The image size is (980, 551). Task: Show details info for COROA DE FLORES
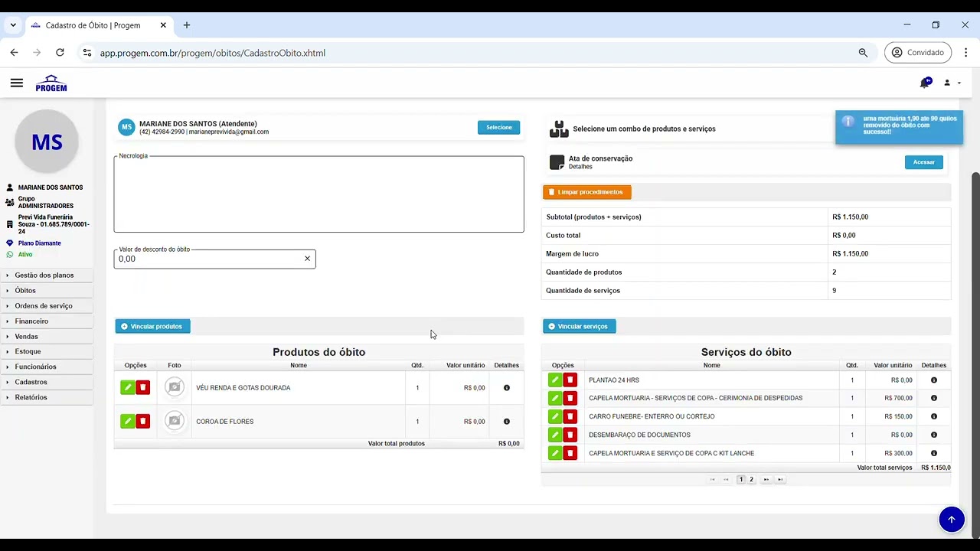pos(507,422)
